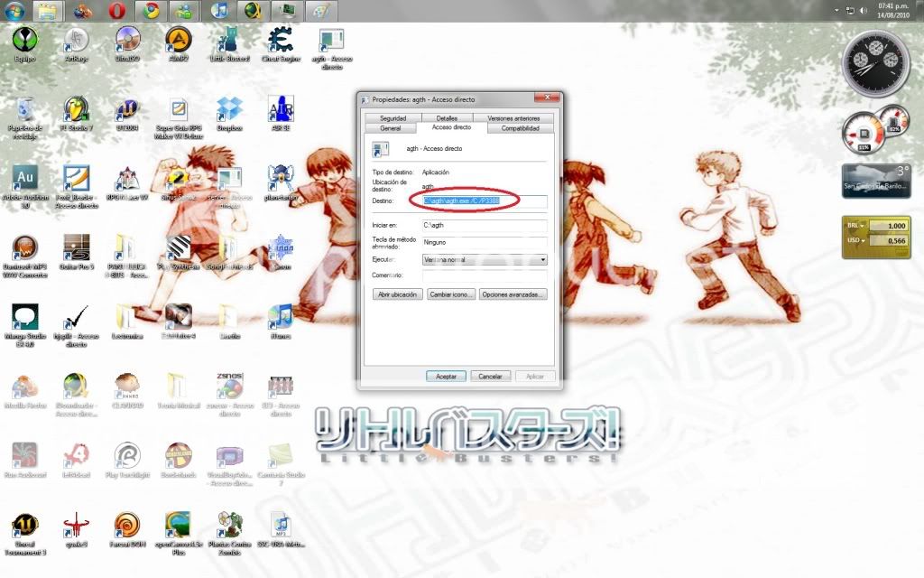This screenshot has height=578, width=924.
Task: Click the Tecla de método abreviado field
Action: tap(485, 242)
